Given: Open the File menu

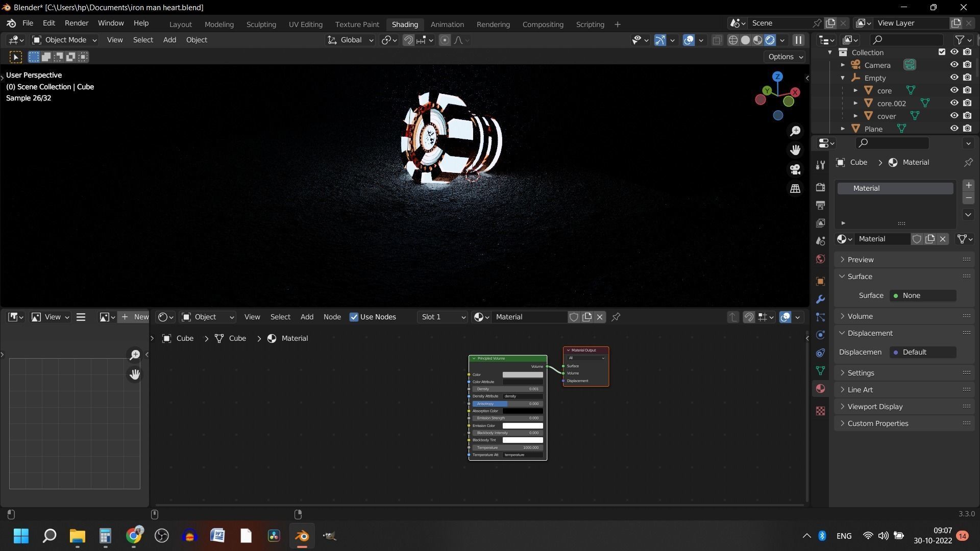Looking at the screenshot, I should pos(28,23).
